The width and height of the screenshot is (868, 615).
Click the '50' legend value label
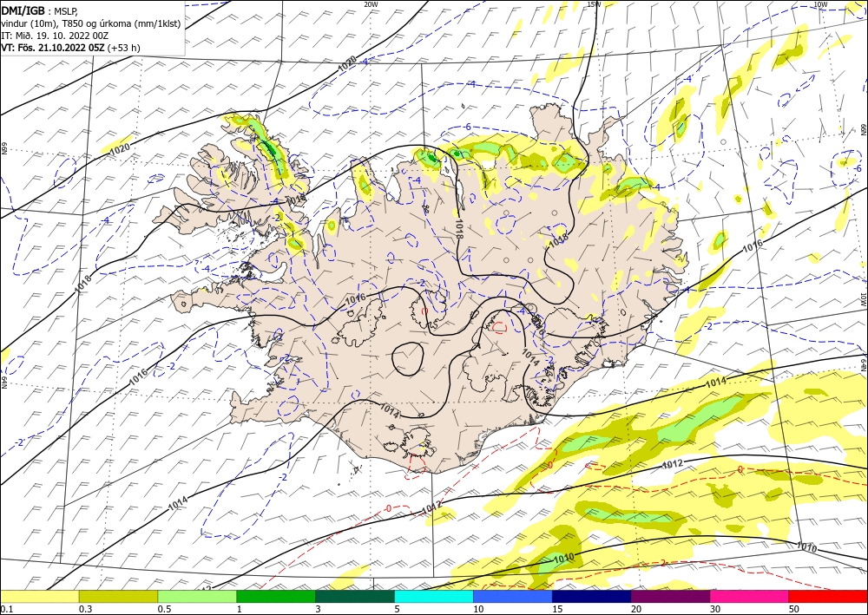794,609
